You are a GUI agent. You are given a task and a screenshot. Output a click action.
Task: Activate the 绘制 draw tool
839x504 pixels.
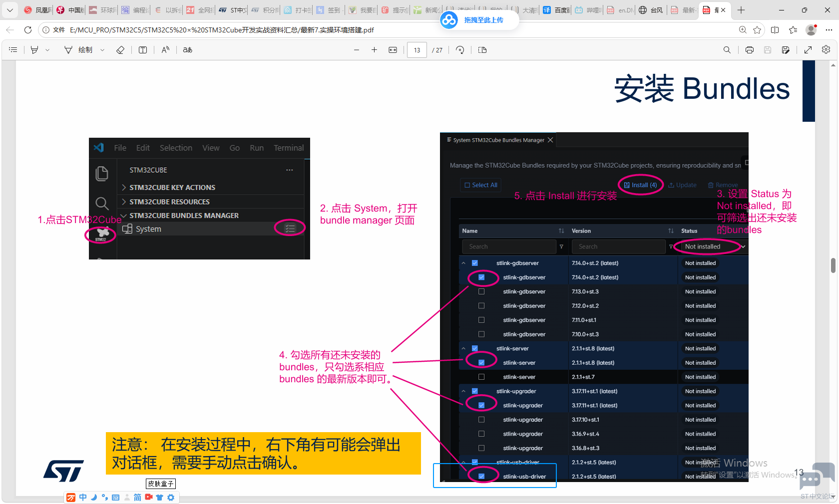[79, 50]
